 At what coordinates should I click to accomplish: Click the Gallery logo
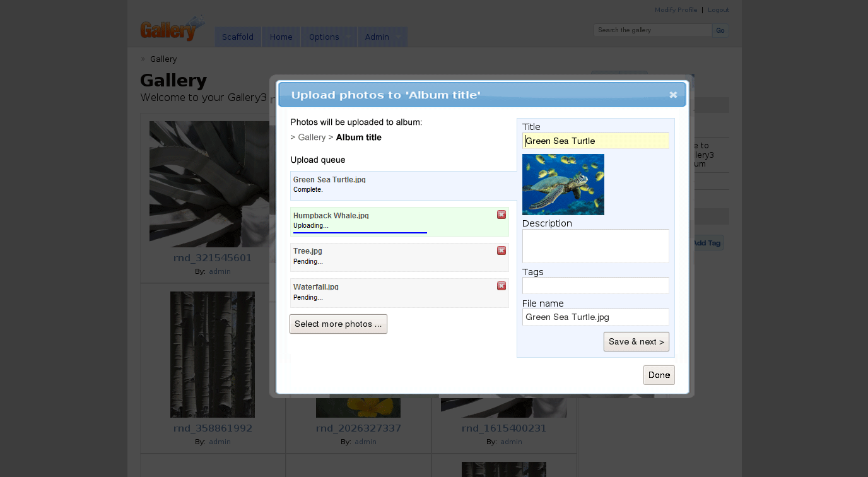click(x=172, y=29)
